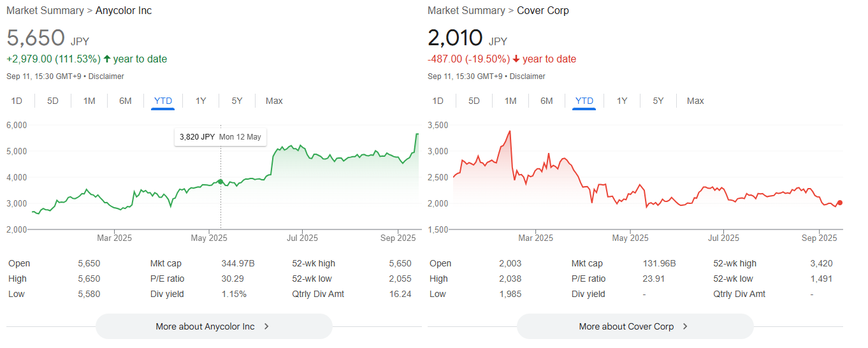Select 6M range for Cover Corp chart
This screenshot has width=868, height=348.
pyautogui.click(x=547, y=101)
